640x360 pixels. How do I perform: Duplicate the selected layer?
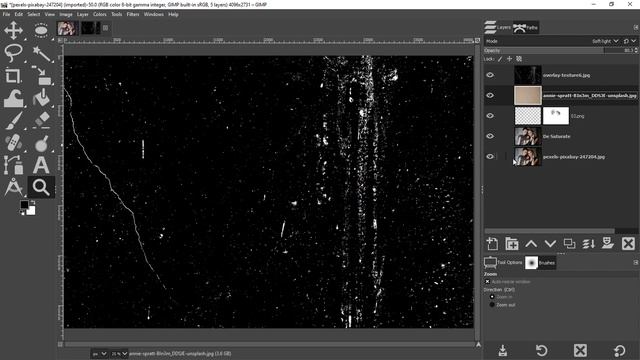[569, 244]
